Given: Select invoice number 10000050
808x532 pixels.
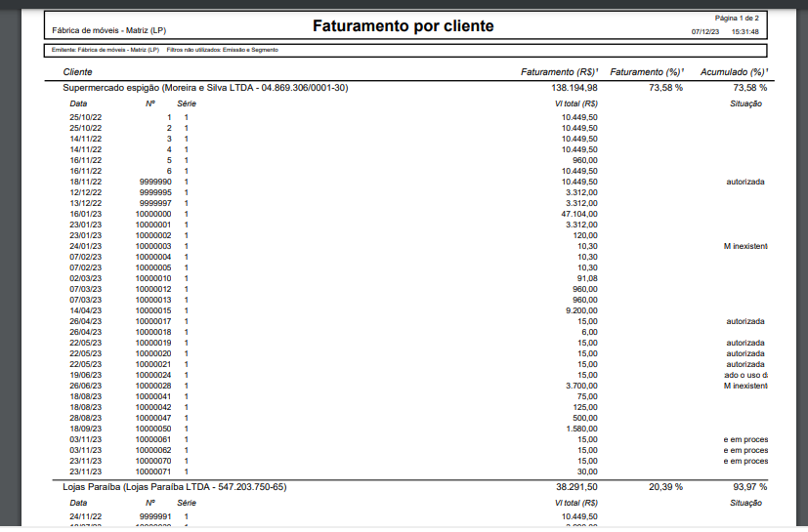Looking at the screenshot, I should click(153, 430).
